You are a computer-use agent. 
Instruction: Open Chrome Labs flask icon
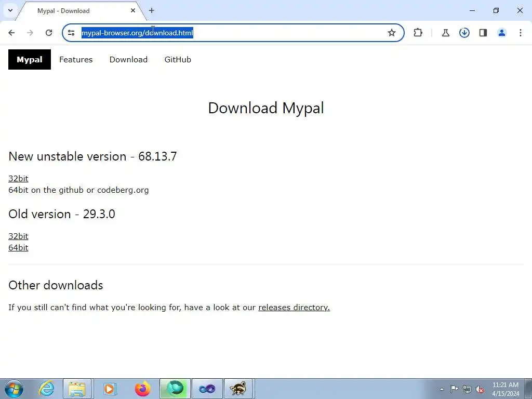tap(445, 33)
